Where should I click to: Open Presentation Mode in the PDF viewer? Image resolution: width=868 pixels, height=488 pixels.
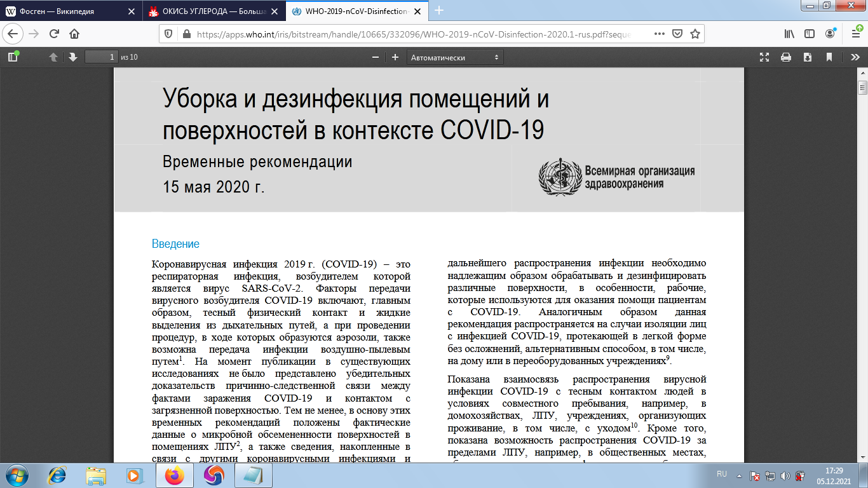[x=764, y=57]
